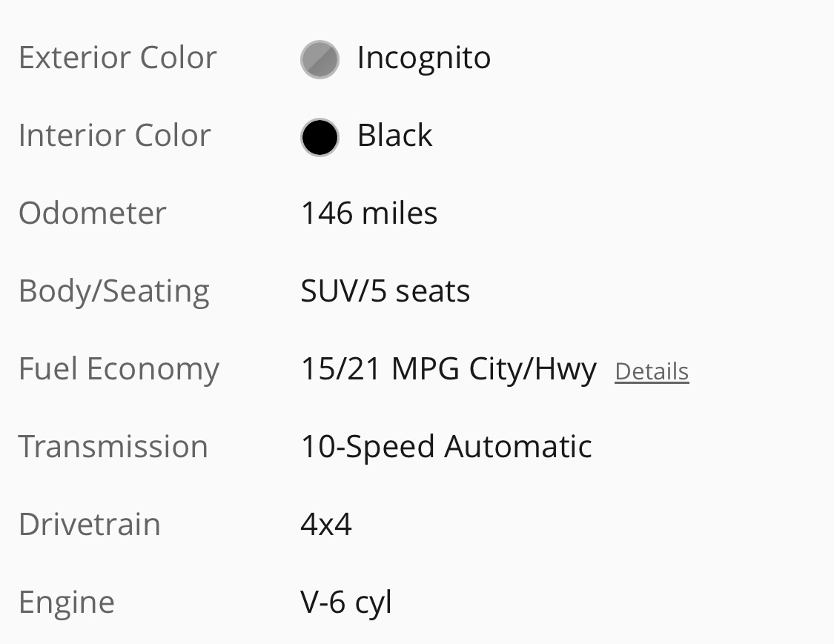The height and width of the screenshot is (644, 834).
Task: Click the Drivetrain label
Action: [90, 525]
